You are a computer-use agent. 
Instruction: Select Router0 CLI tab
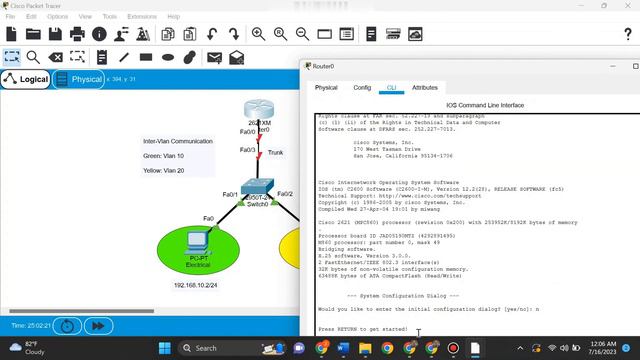[x=391, y=87]
